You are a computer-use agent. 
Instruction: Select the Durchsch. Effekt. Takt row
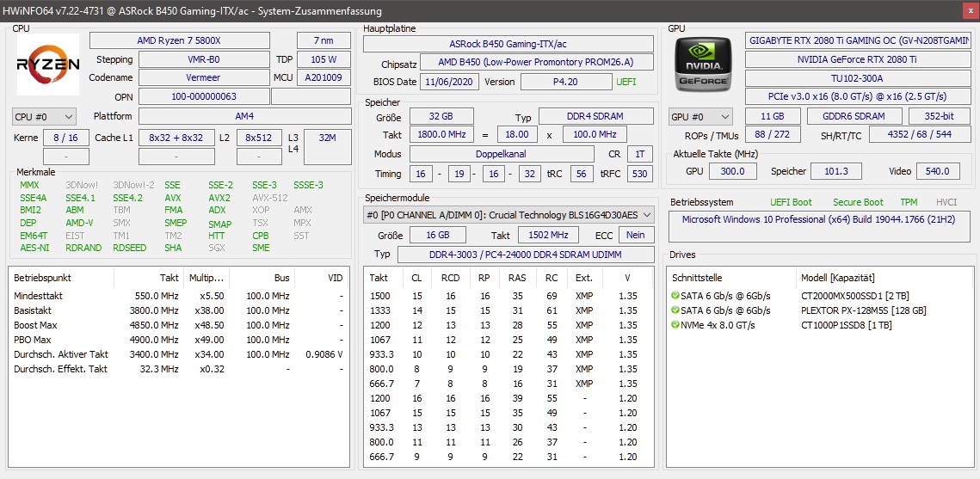(178, 369)
